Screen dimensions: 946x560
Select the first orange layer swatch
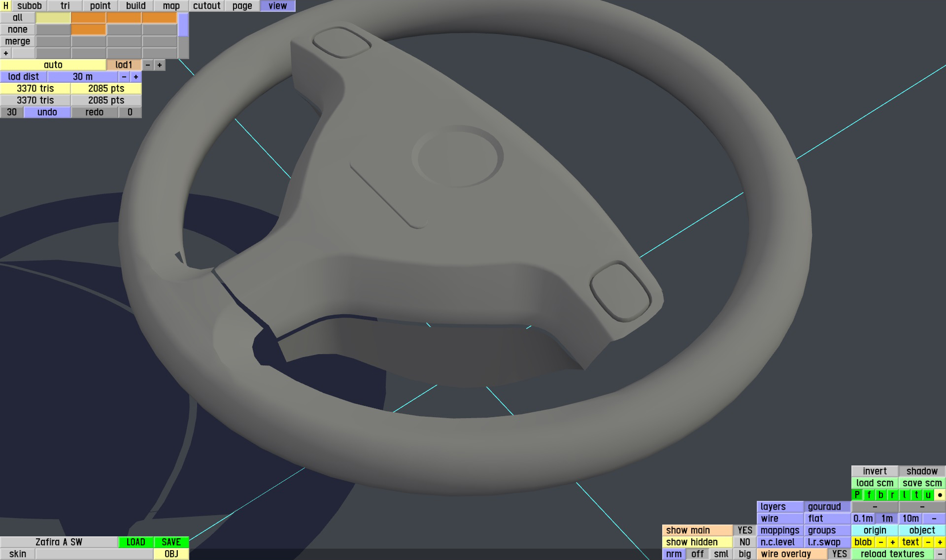[x=88, y=18]
